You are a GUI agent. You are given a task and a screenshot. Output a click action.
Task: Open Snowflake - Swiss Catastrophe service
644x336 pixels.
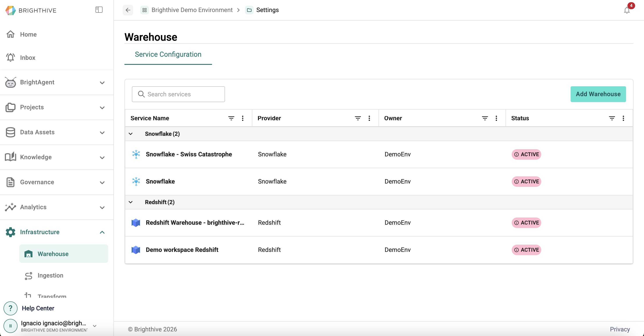tap(189, 154)
